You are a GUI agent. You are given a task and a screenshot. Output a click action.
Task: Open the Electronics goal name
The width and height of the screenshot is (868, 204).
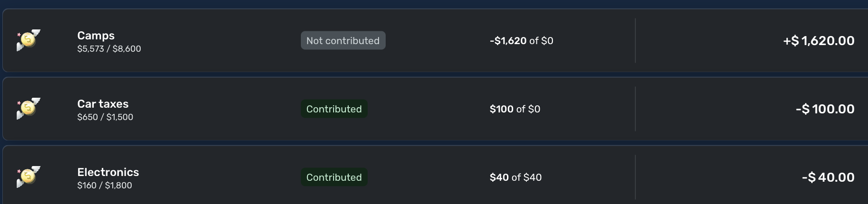coord(108,172)
